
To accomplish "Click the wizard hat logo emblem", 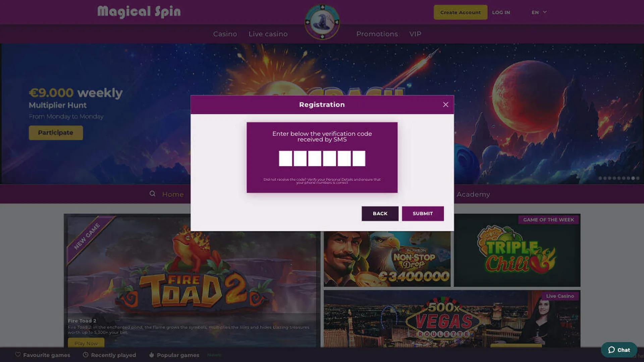I will click(322, 22).
